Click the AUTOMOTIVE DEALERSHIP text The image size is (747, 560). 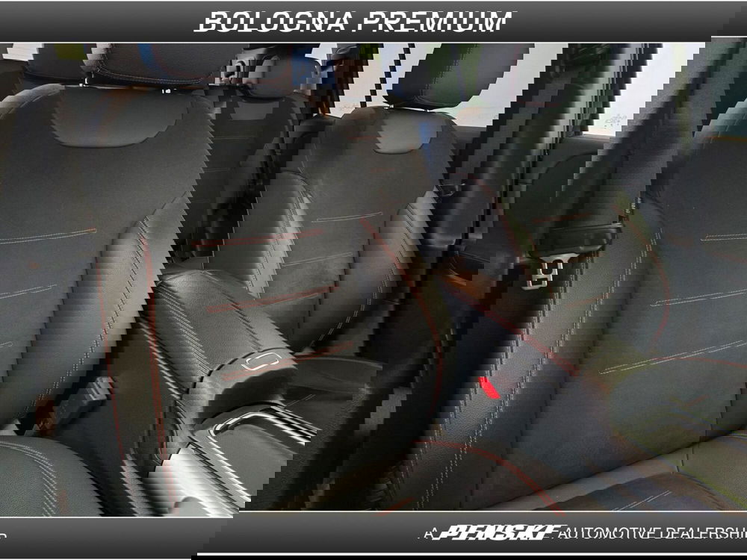click(x=651, y=532)
